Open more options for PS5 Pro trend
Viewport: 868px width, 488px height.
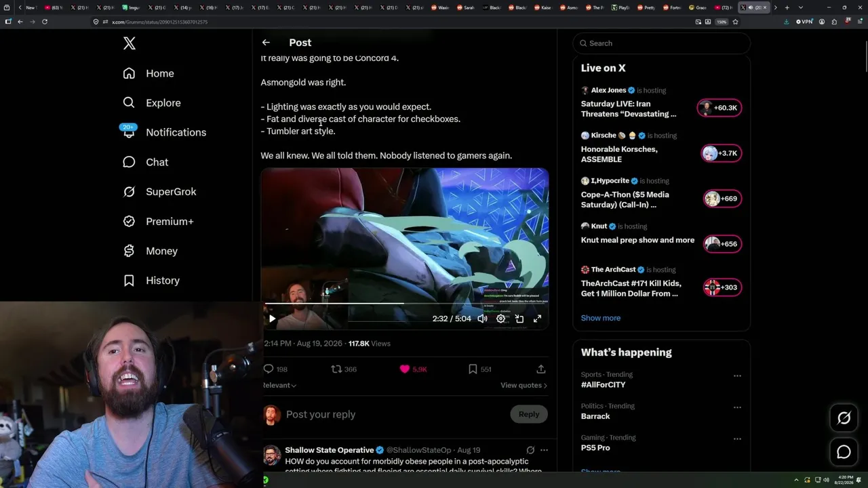[x=737, y=439]
